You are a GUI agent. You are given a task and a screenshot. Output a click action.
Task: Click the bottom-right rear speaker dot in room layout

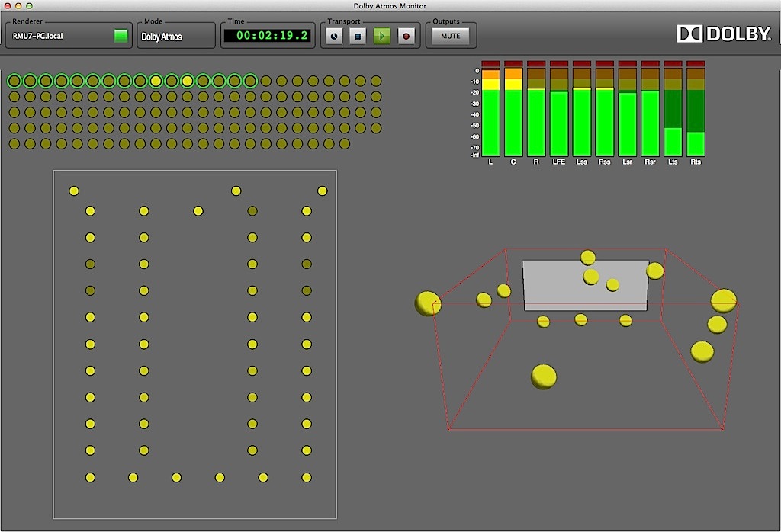307,477
